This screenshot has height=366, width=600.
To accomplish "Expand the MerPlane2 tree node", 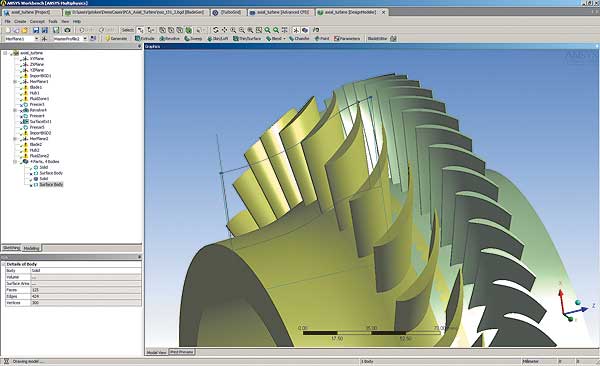I will (x=15, y=139).
